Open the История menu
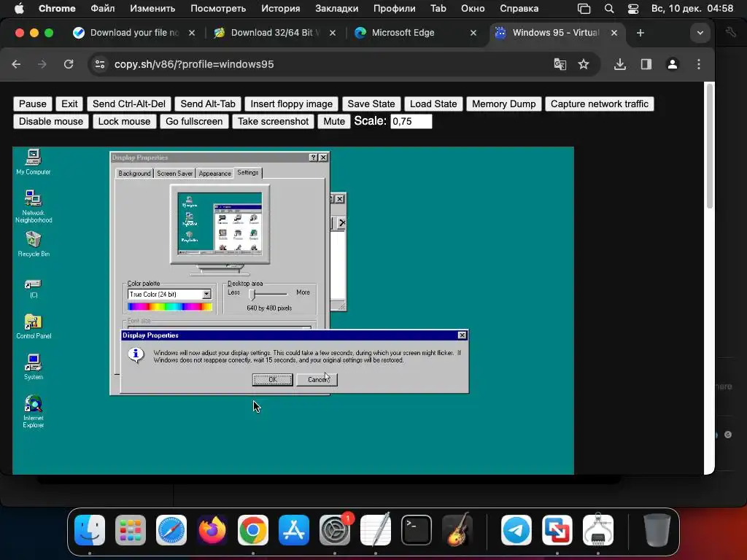This screenshot has width=747, height=560. (x=281, y=9)
